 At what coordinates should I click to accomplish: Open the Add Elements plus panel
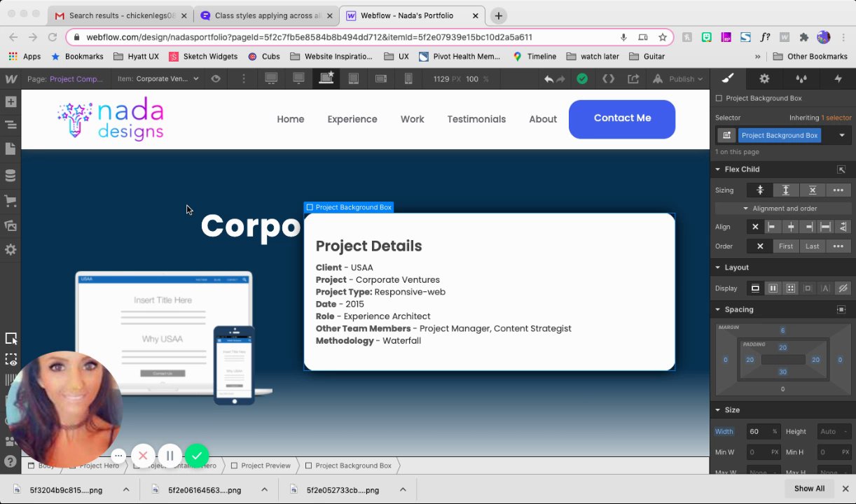pyautogui.click(x=11, y=102)
